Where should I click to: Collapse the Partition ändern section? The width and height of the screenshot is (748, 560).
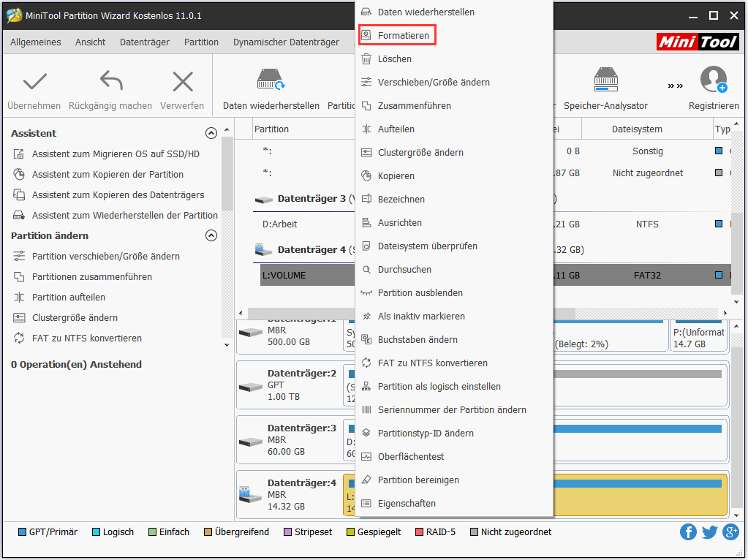point(211,235)
